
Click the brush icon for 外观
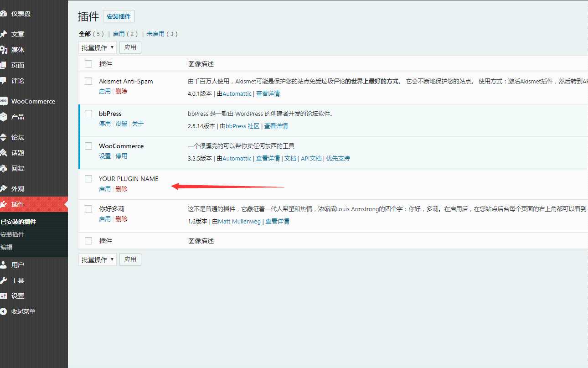click(x=3, y=189)
